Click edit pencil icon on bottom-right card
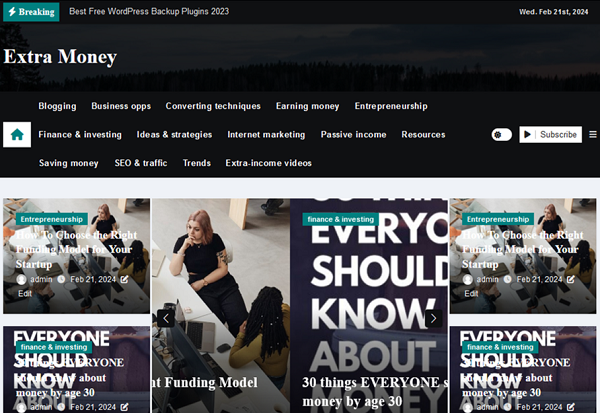This screenshot has width=600, height=413. [x=571, y=407]
